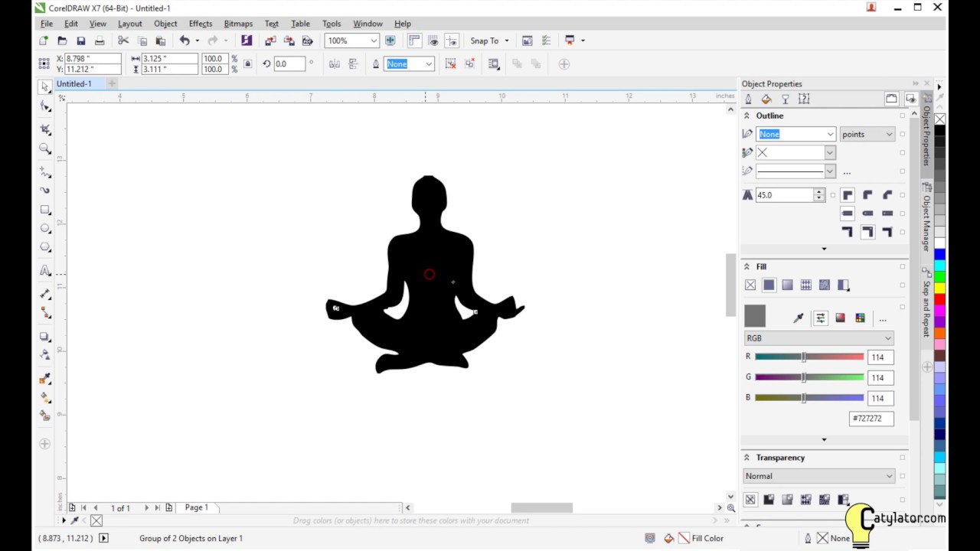The width and height of the screenshot is (980, 551).
Task: Switch to the Object Manager docker tab
Action: point(926,219)
